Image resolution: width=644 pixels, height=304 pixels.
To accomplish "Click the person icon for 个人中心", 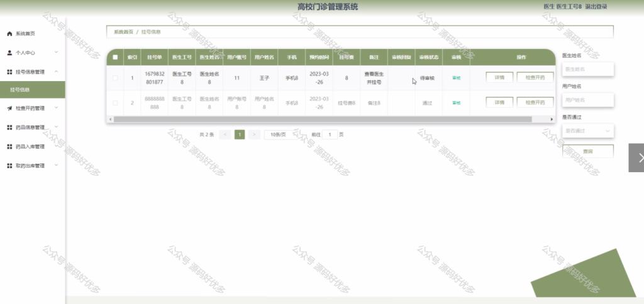I will 9,53.
